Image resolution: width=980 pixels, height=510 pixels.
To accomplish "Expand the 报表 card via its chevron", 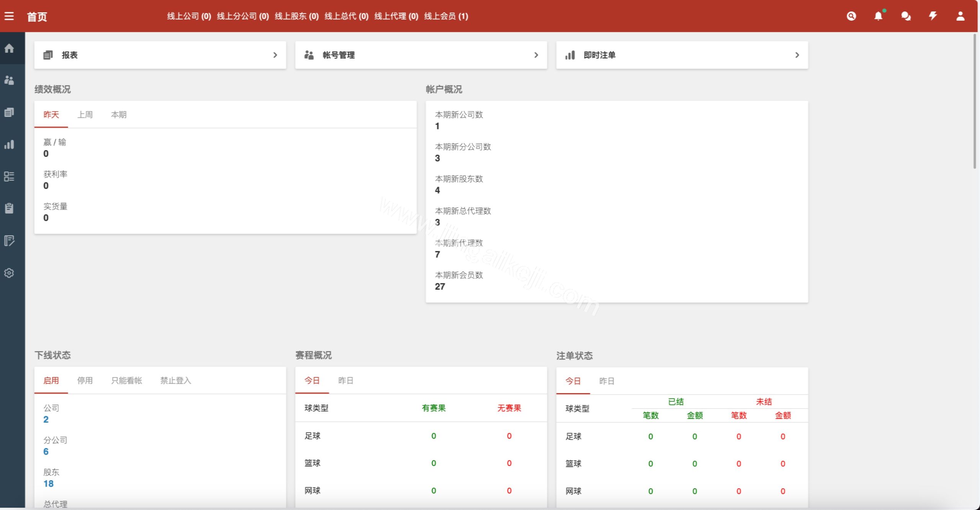I will click(275, 55).
